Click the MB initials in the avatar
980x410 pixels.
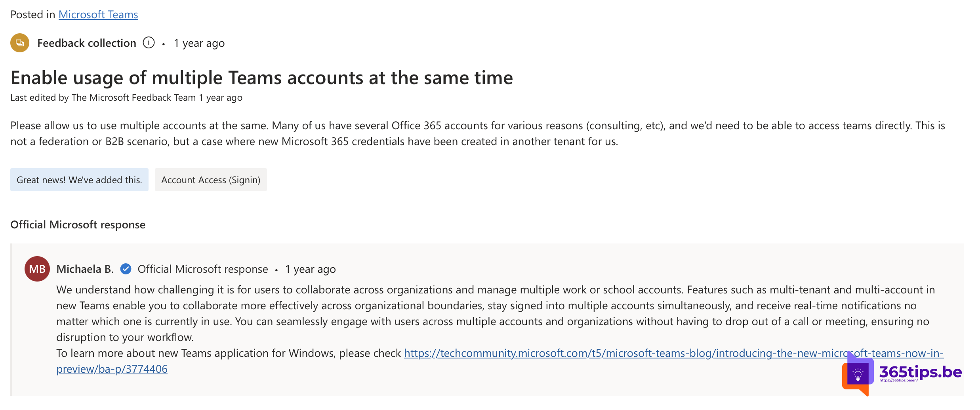pyautogui.click(x=37, y=269)
